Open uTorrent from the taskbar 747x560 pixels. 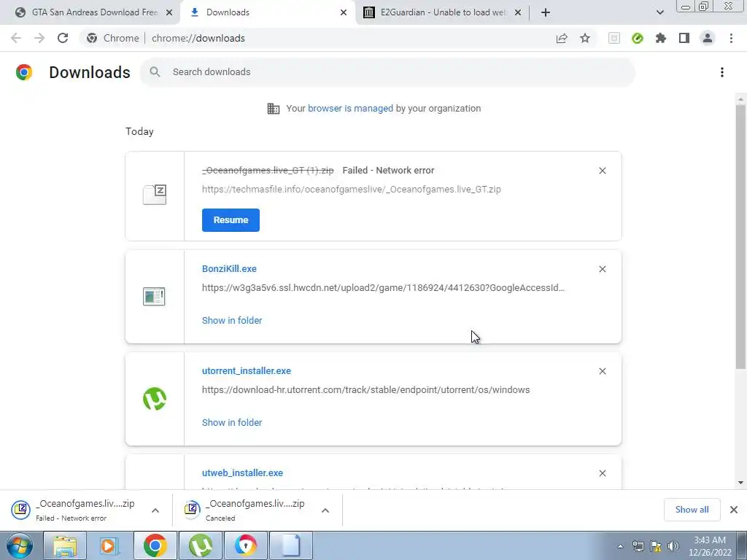click(201, 545)
